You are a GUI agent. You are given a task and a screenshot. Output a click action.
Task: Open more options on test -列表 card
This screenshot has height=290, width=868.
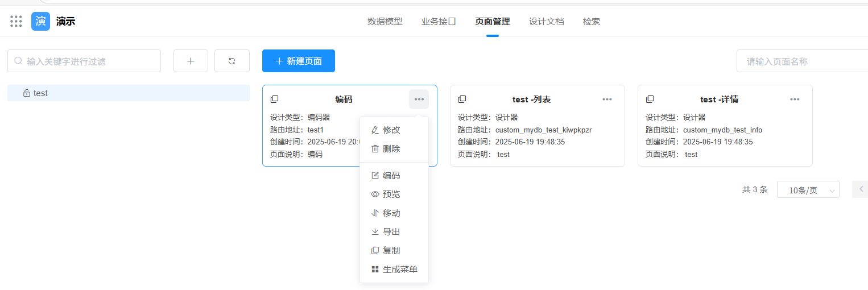(607, 99)
